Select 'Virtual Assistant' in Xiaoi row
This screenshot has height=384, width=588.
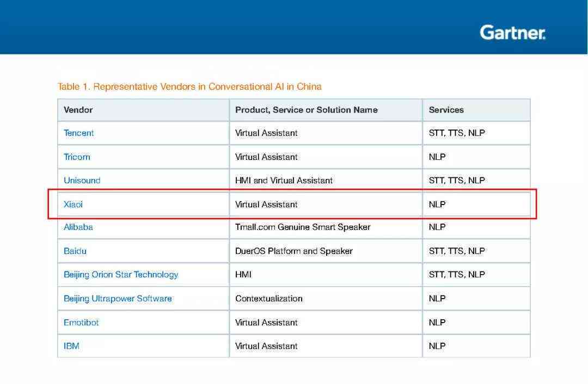[x=266, y=204]
